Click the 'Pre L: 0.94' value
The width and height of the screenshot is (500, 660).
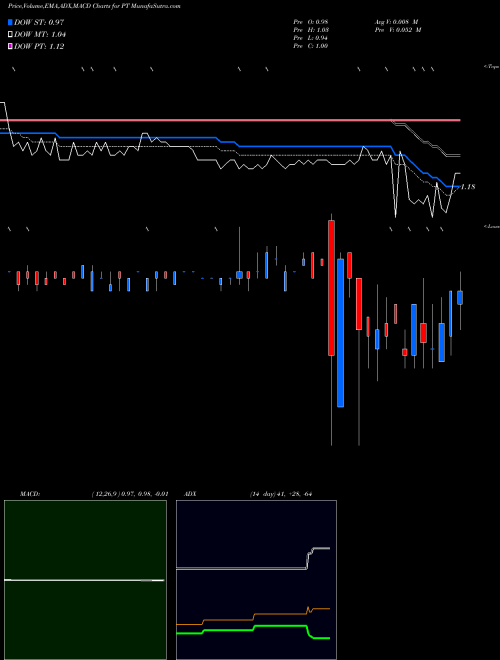click(311, 38)
